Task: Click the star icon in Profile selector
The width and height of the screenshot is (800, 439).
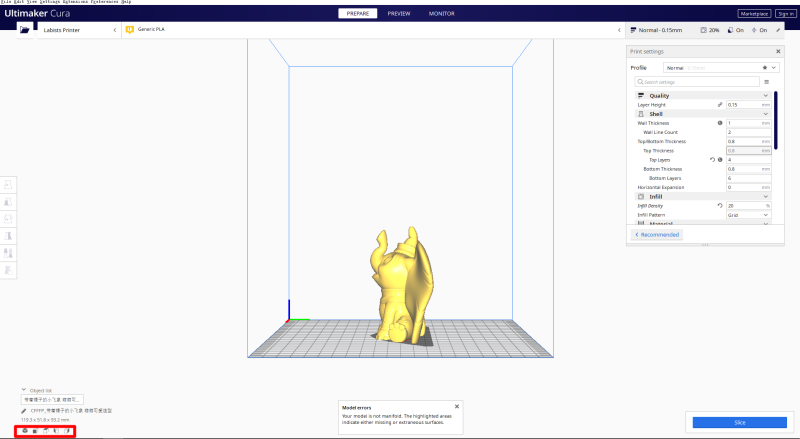Action: [x=765, y=67]
